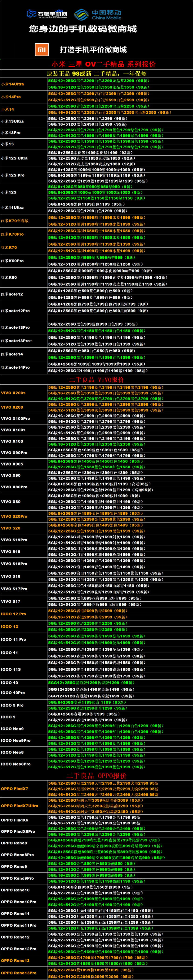The width and height of the screenshot is (193, 980).
Task: Select the 红米note13Pro+ model label
Action: (16, 340)
